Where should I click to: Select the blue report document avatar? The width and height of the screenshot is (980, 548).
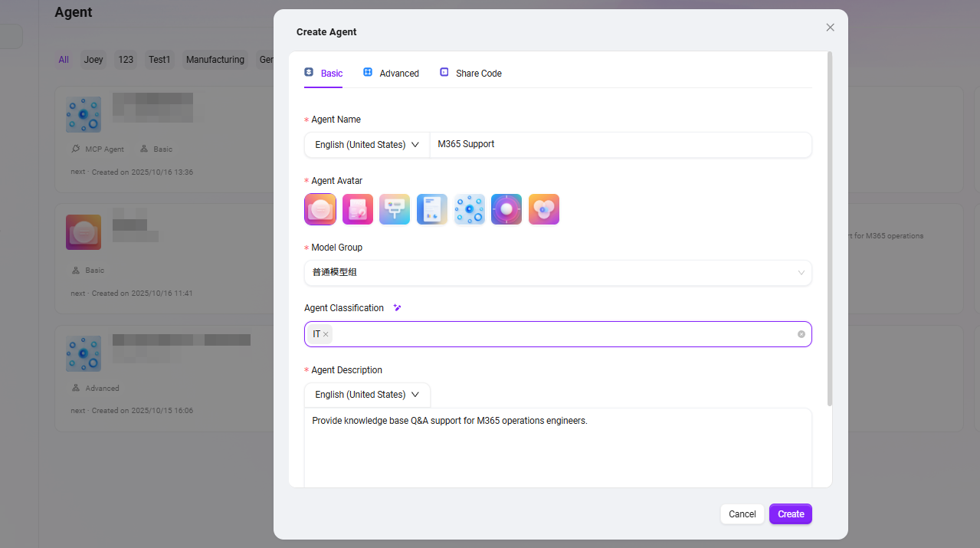point(432,209)
